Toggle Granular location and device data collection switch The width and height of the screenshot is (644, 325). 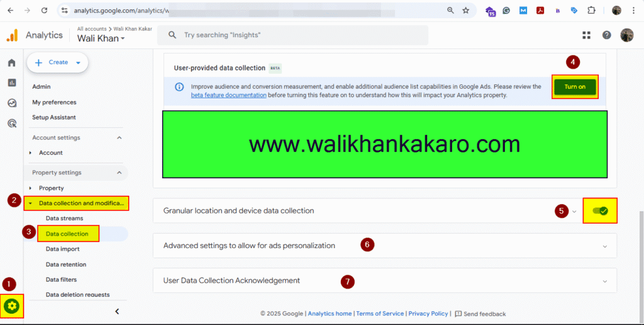point(600,210)
